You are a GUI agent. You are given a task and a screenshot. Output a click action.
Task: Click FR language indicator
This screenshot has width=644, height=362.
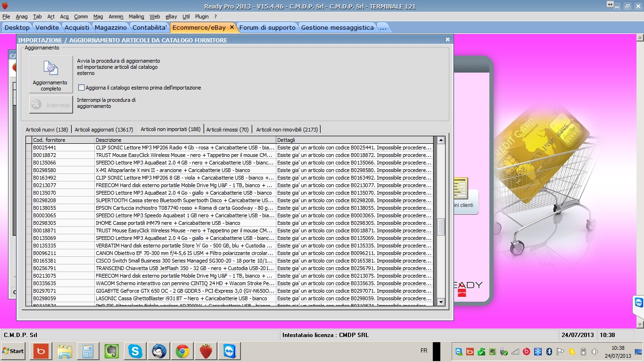(424, 351)
